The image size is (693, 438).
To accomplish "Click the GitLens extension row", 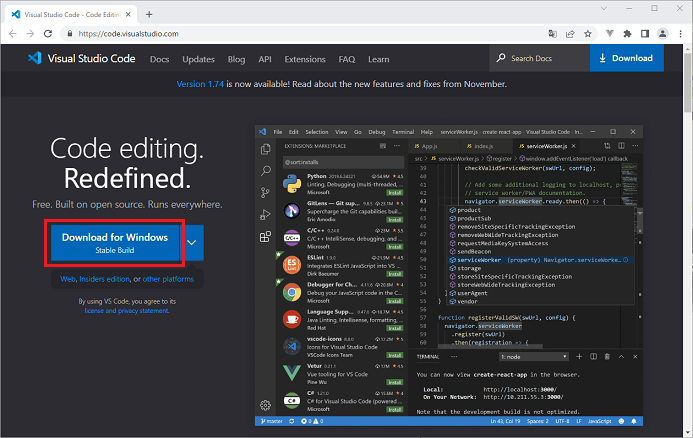I will [x=343, y=211].
